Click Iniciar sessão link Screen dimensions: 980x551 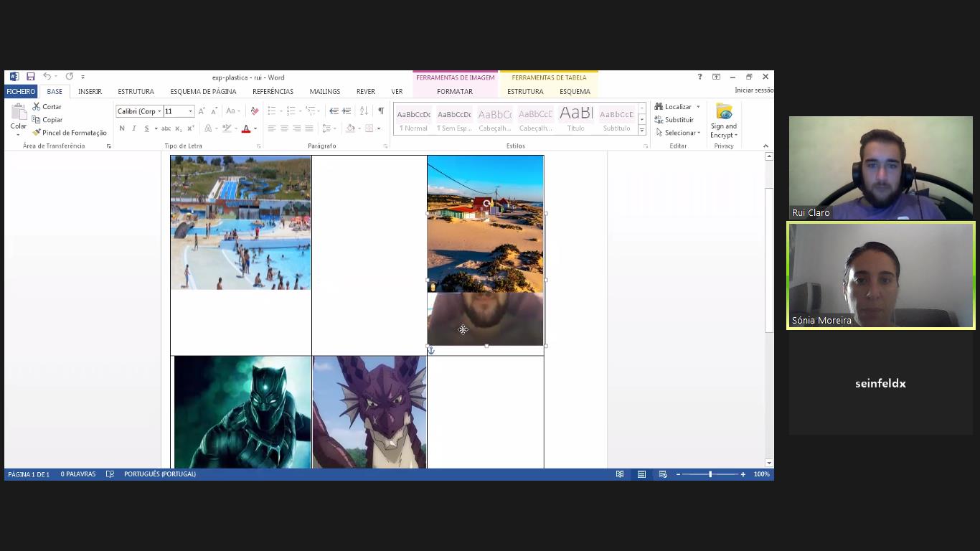(x=753, y=90)
